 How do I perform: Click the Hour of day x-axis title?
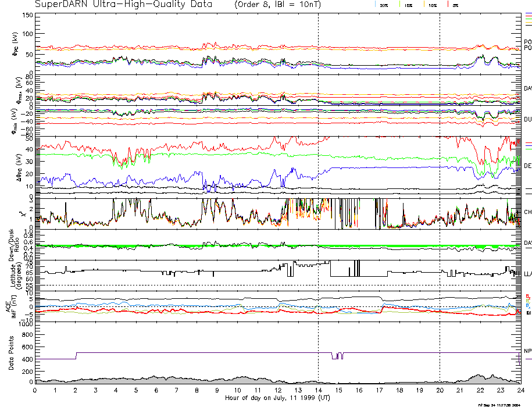tap(277, 398)
